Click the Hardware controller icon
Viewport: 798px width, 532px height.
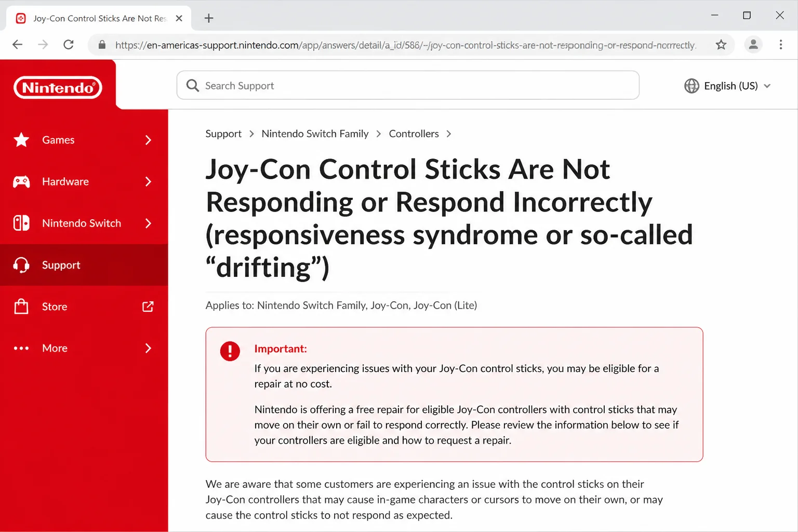coord(21,181)
